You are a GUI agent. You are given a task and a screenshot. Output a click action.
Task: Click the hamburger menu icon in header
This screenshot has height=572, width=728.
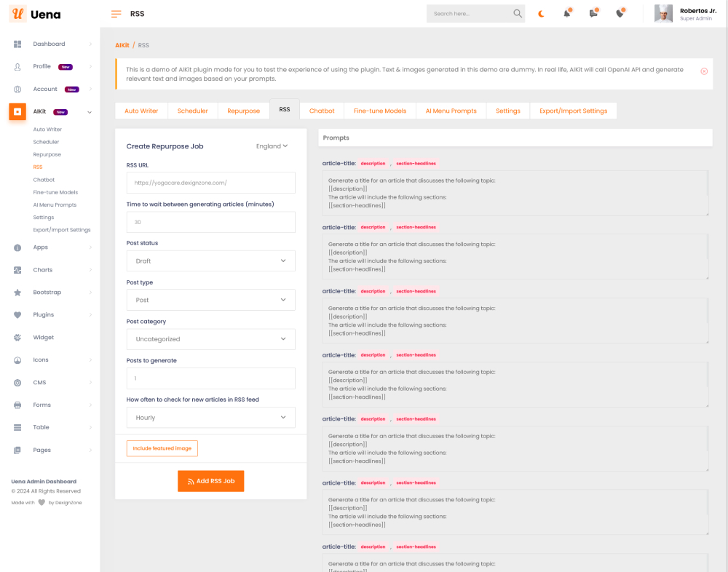[x=116, y=14]
